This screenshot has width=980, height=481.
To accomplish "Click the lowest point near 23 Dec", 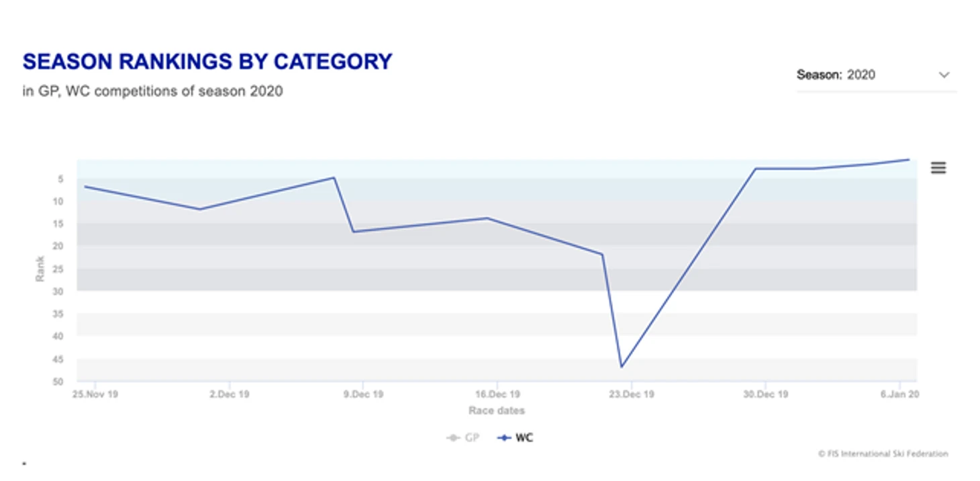I will click(x=622, y=367).
